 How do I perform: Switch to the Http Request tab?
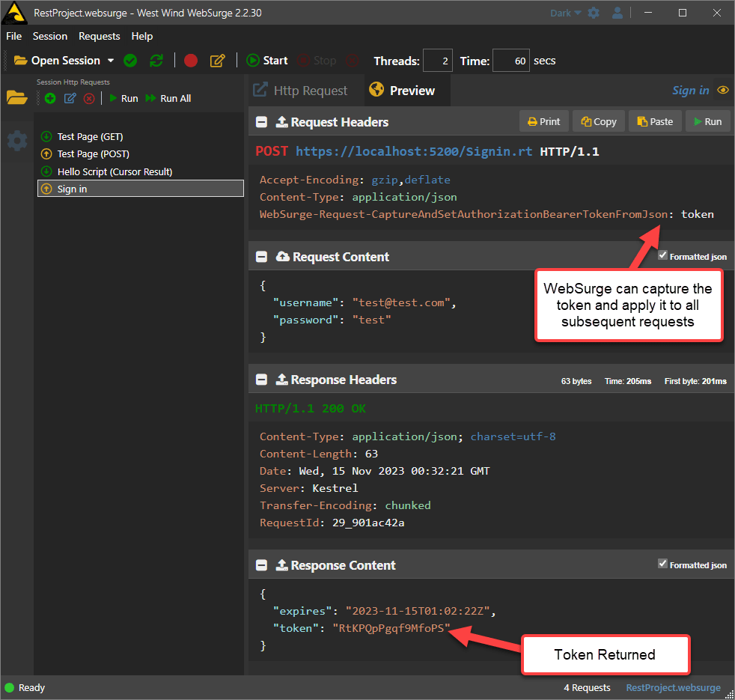click(x=300, y=91)
